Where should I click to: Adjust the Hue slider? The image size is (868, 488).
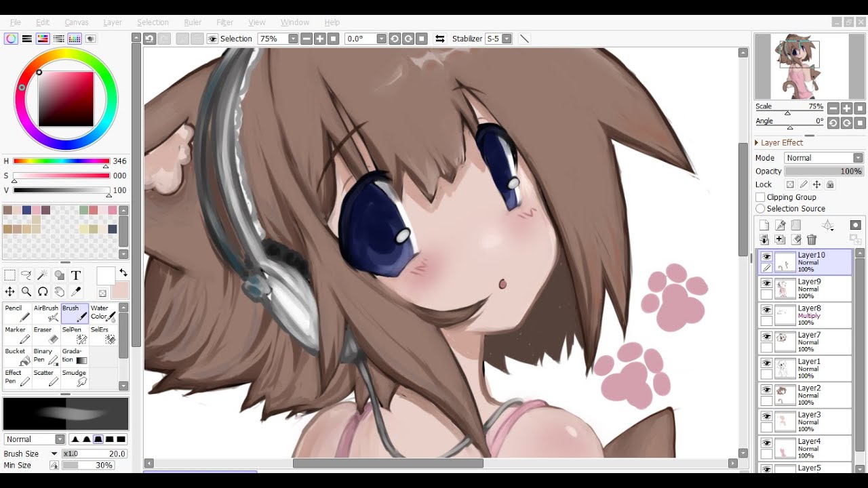[61, 161]
